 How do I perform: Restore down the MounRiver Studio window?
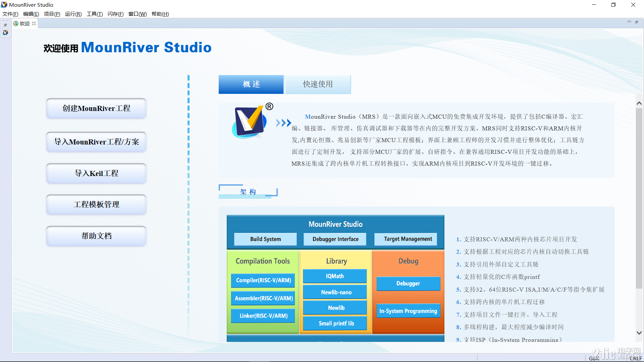tap(613, 5)
